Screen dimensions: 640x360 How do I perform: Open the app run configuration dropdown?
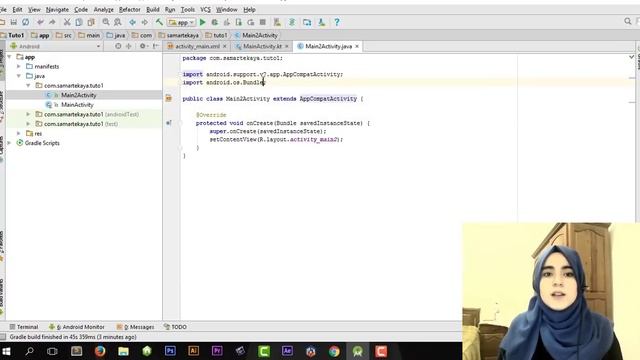[182, 22]
